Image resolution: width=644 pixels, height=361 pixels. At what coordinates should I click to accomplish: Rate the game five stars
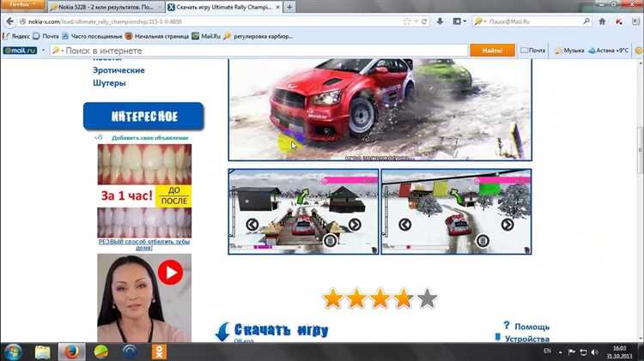point(427,298)
